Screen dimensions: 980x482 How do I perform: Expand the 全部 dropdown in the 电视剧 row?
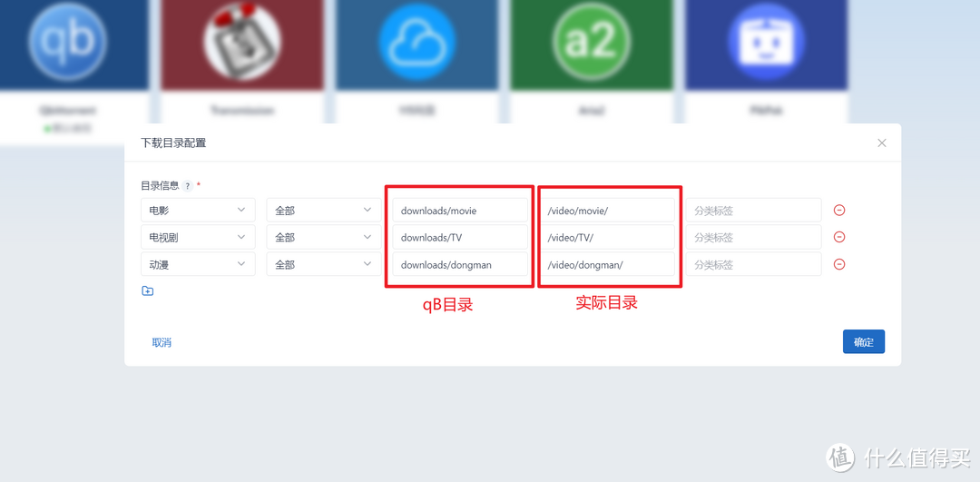pyautogui.click(x=324, y=237)
